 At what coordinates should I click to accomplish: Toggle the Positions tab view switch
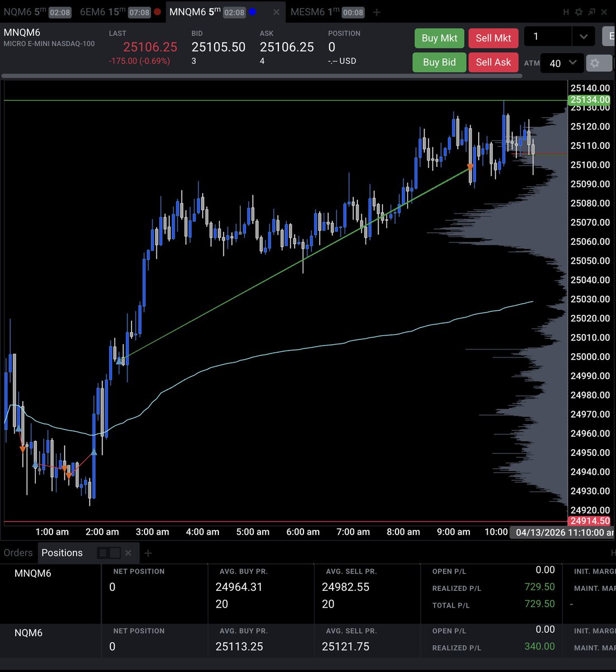(x=109, y=553)
